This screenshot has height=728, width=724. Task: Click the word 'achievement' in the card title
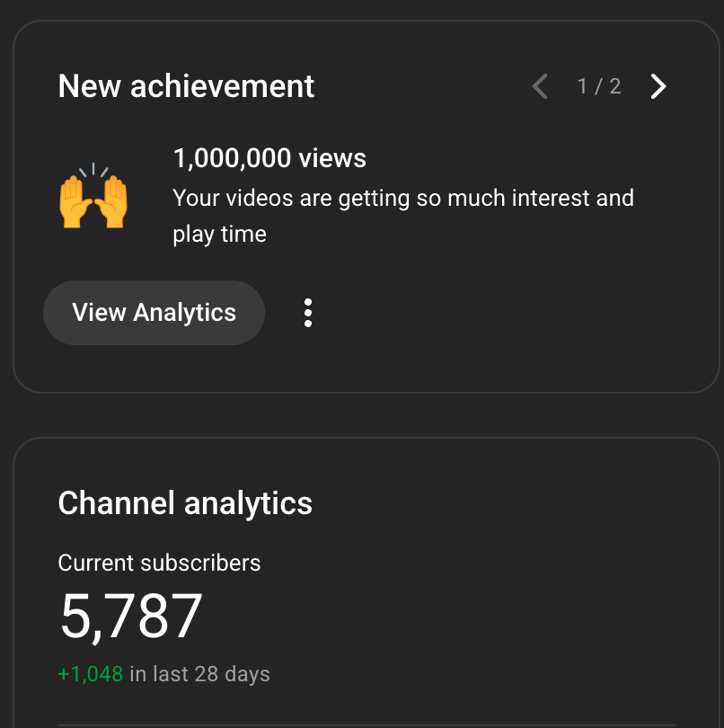coord(222,86)
